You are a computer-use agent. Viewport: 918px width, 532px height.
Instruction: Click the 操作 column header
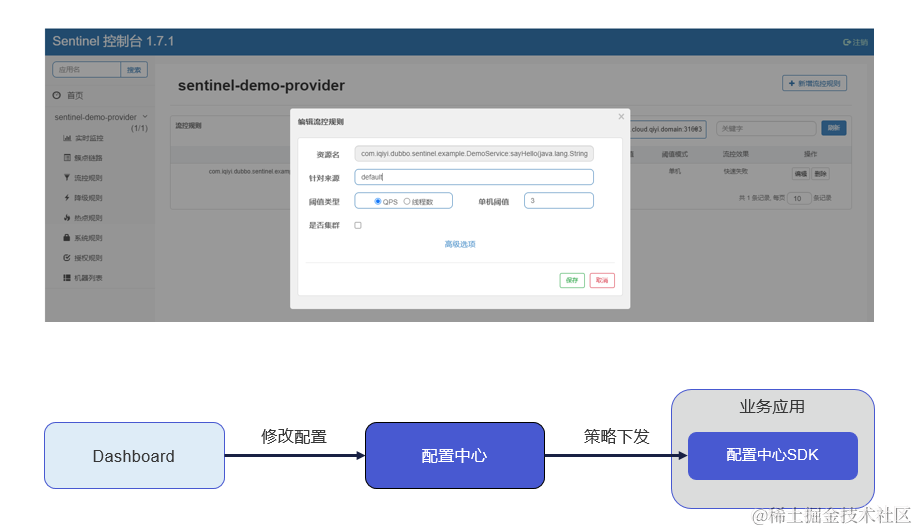click(810, 155)
